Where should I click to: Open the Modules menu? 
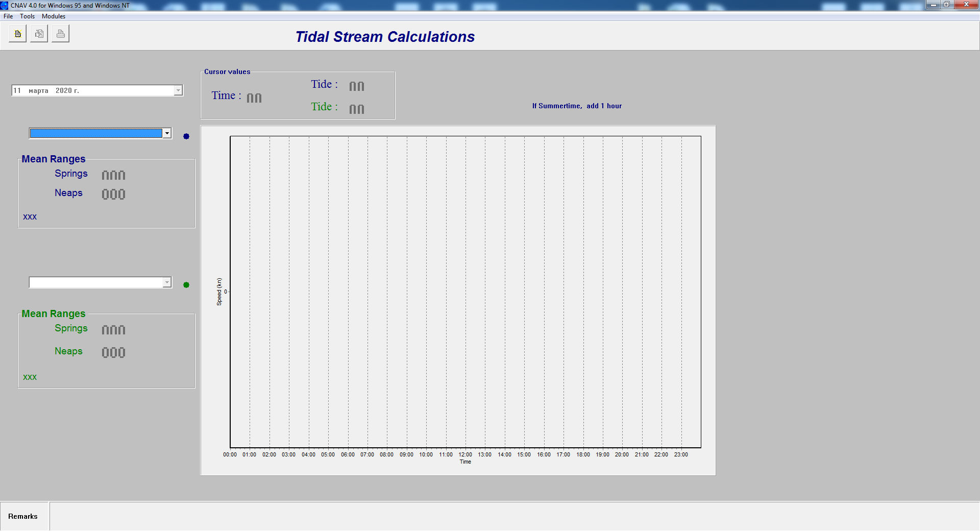[54, 16]
